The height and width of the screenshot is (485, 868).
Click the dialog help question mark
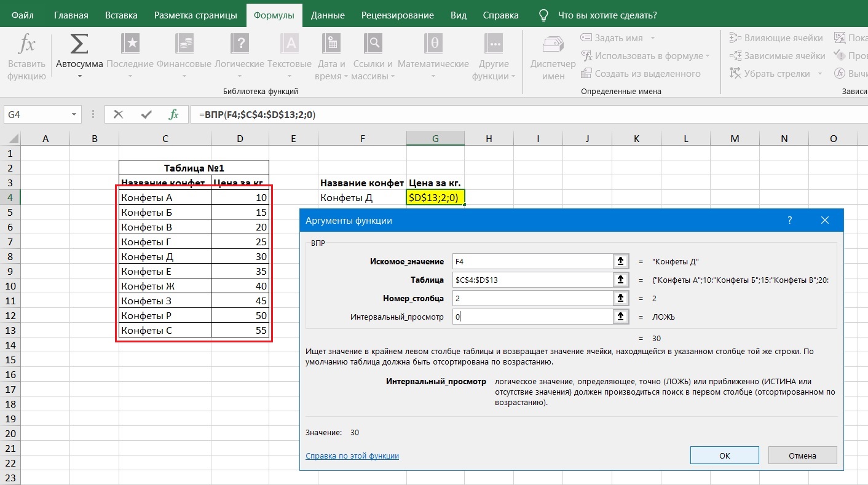pyautogui.click(x=790, y=220)
